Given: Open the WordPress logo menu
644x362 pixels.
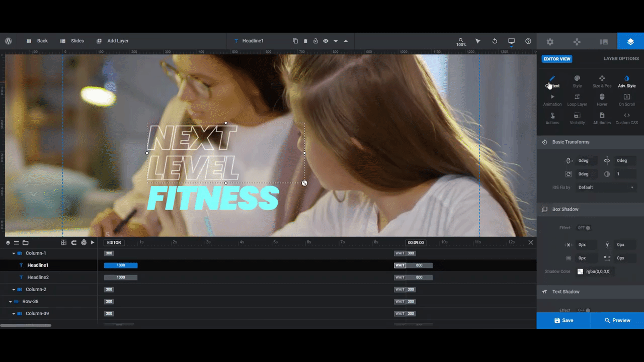Looking at the screenshot, I should click(x=9, y=41).
